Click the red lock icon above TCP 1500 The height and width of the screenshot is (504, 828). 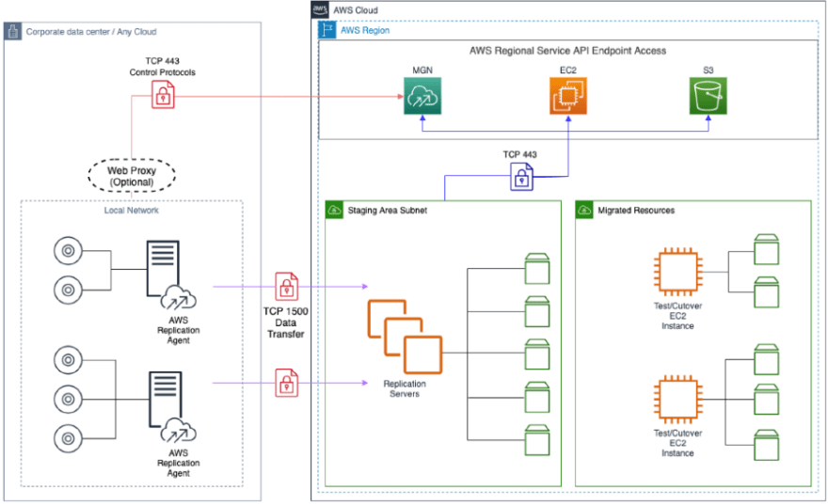287,287
